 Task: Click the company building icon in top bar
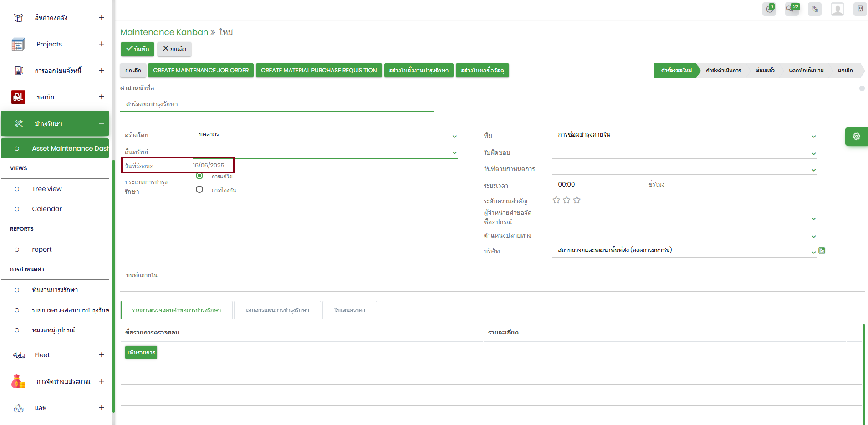[860, 9]
